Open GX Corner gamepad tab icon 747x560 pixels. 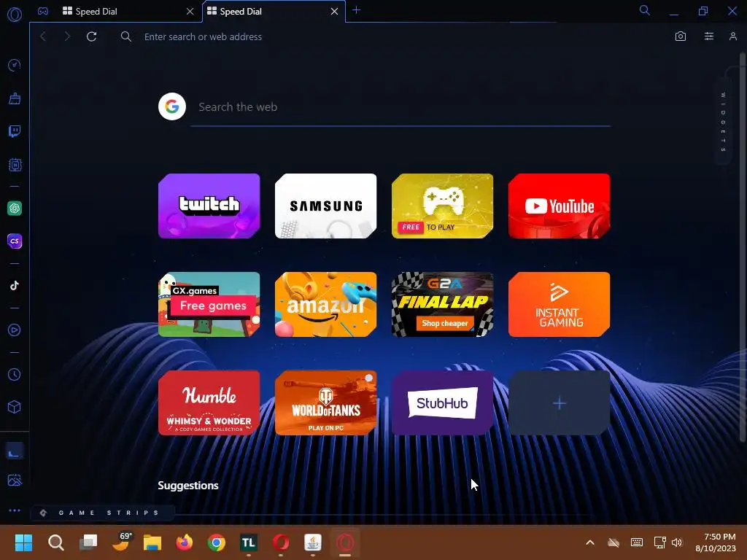(43, 11)
